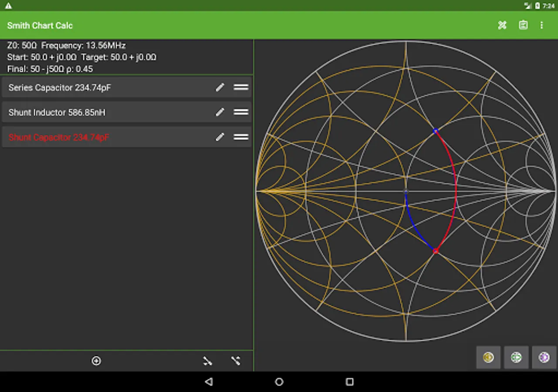Toggle the purple chart overlay button

(544, 358)
